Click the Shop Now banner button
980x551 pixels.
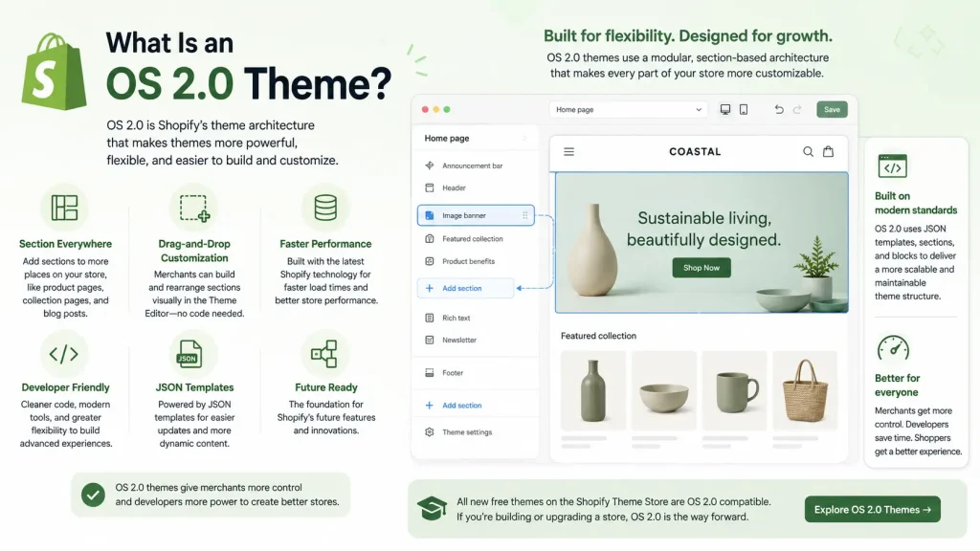702,268
